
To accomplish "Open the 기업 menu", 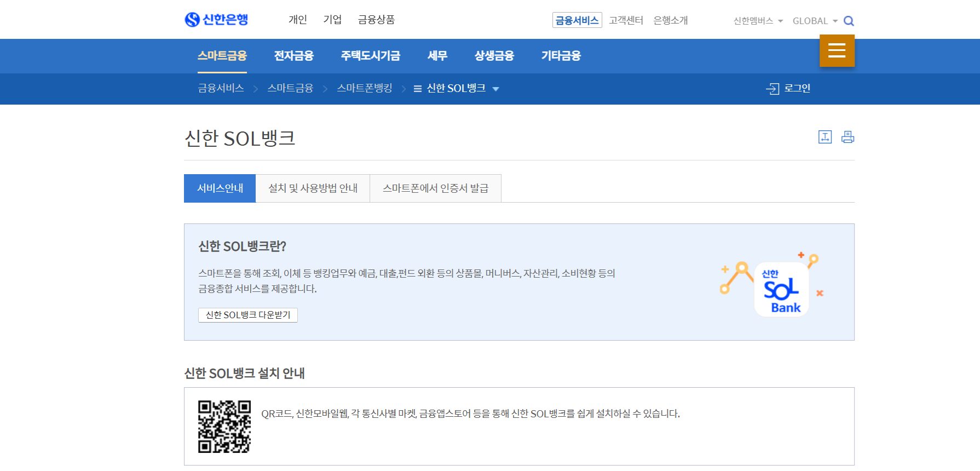I will point(332,20).
